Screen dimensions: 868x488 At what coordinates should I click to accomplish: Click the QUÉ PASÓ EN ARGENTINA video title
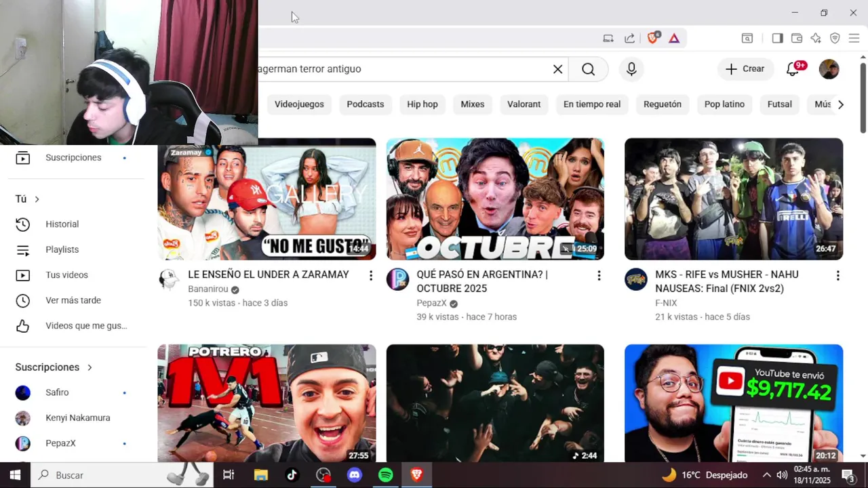[x=482, y=281]
